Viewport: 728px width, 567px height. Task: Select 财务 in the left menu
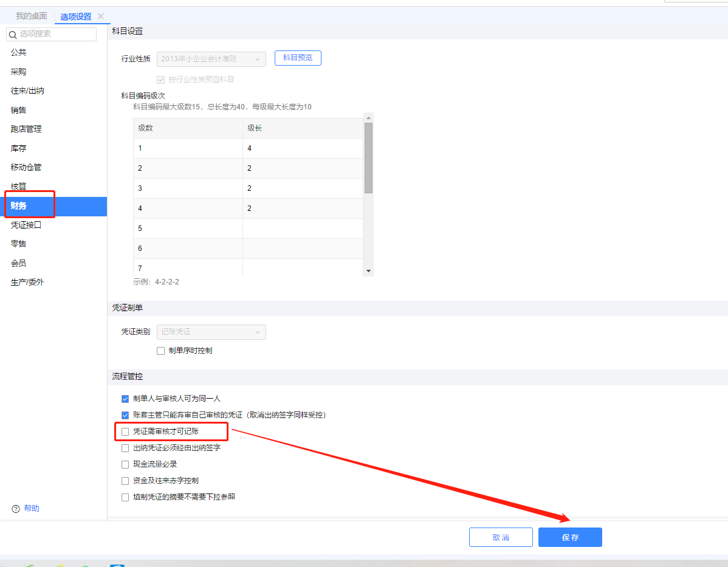[19, 206]
